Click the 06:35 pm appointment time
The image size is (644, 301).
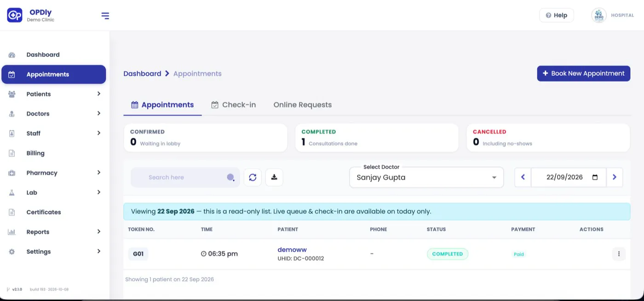[x=219, y=254]
